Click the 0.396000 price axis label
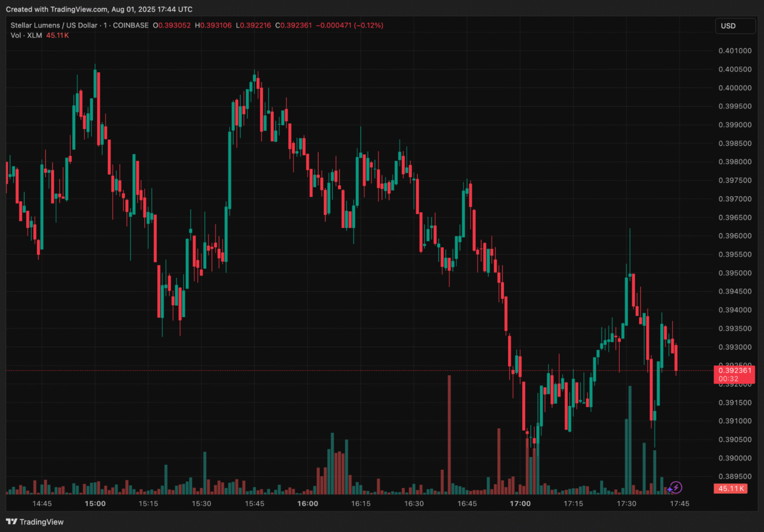This screenshot has height=532, width=764. point(735,236)
